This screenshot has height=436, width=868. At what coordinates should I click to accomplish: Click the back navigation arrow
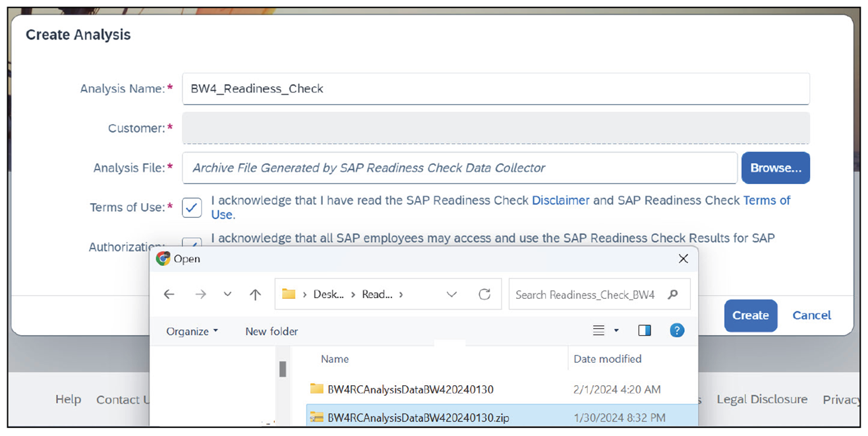[x=169, y=294]
